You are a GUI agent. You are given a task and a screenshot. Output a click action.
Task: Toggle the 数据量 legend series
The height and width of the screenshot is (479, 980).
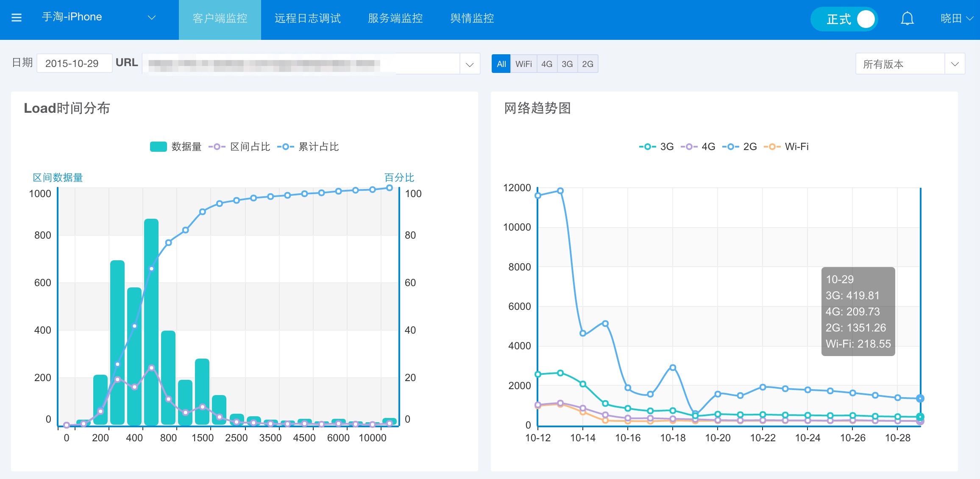(x=176, y=147)
